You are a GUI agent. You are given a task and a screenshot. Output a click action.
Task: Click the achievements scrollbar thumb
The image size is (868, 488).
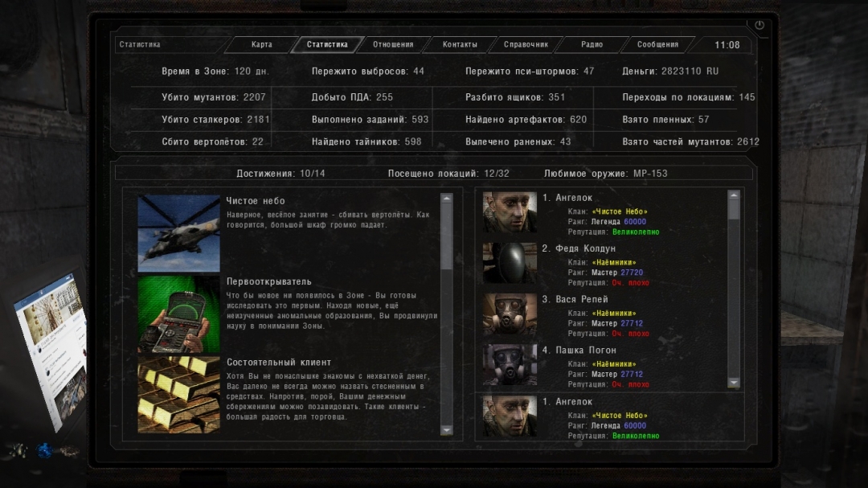pyautogui.click(x=447, y=237)
